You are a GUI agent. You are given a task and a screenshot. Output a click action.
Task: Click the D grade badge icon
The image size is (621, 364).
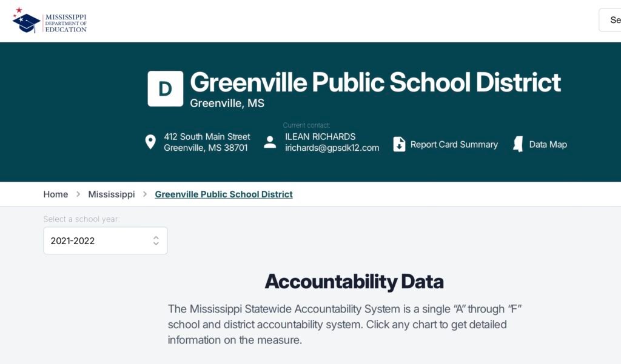[x=166, y=88]
